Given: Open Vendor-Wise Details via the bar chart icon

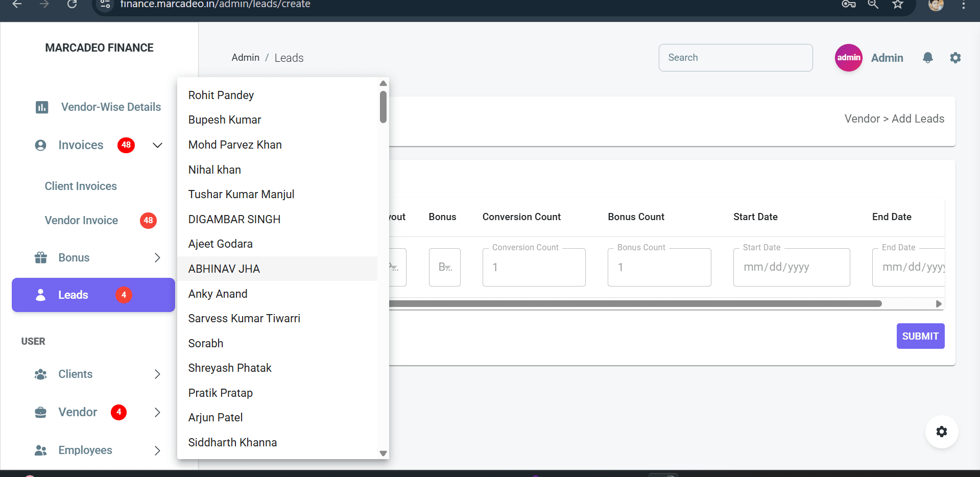Looking at the screenshot, I should pos(42,107).
